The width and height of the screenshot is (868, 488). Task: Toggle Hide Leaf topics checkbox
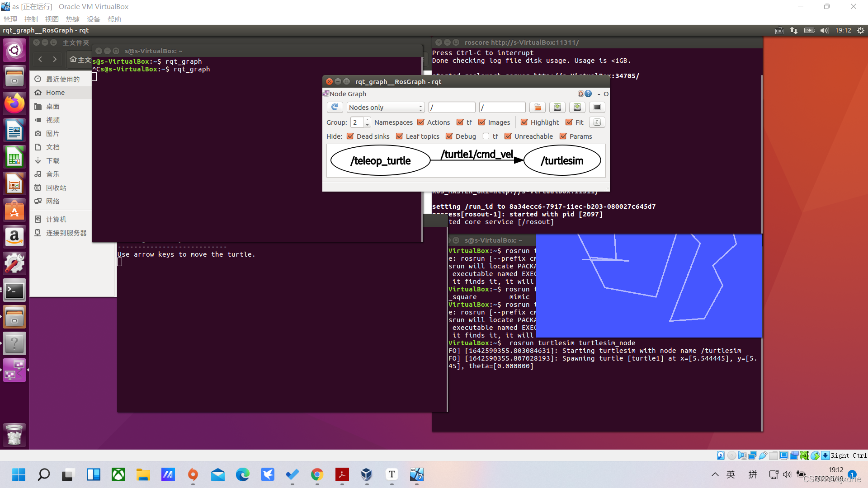click(400, 136)
